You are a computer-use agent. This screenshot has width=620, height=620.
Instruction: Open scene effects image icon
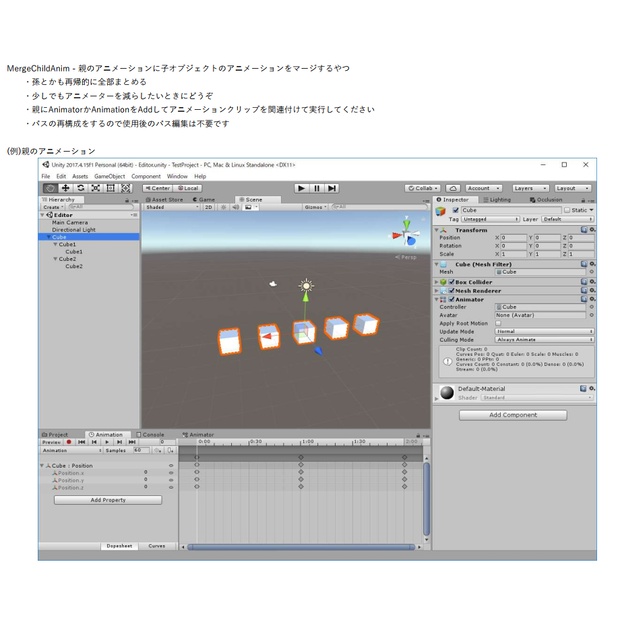pyautogui.click(x=251, y=207)
